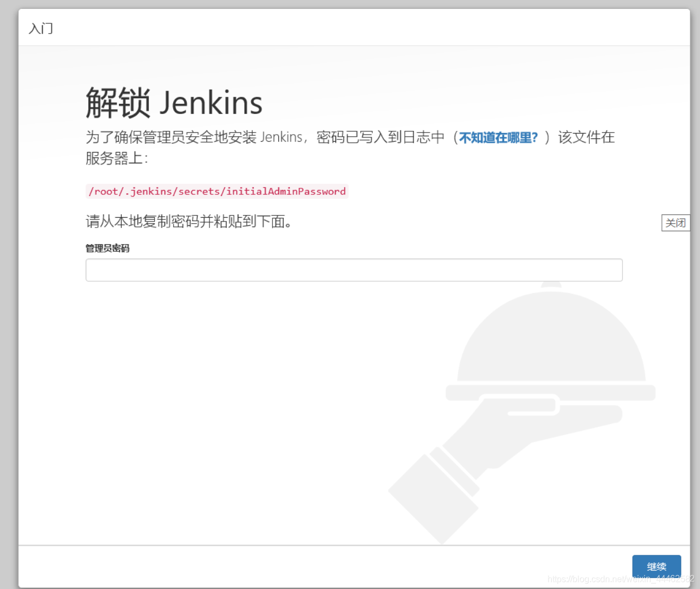Click the 关闭 close button
Viewport: 700px width, 589px height.
(676, 223)
